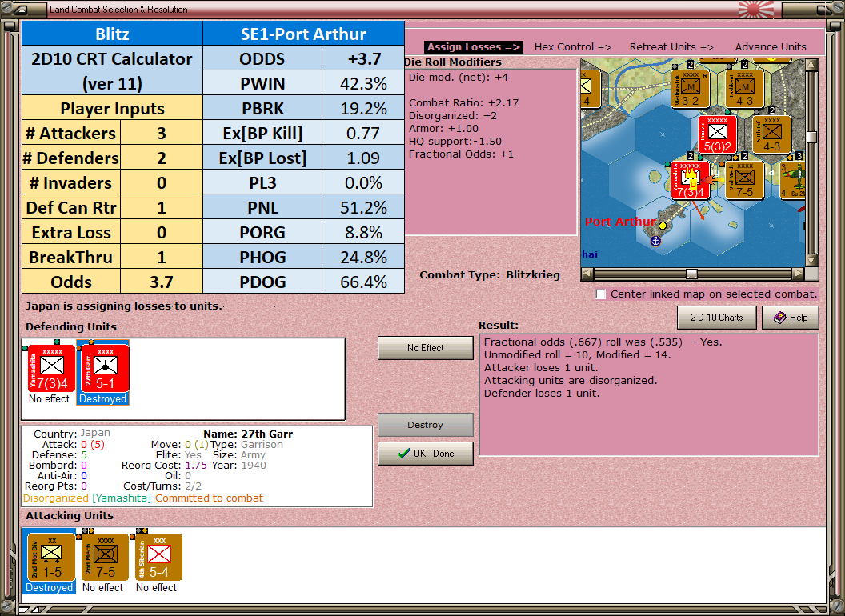Image resolution: width=845 pixels, height=616 pixels.
Task: Select the 2nd Mot Div 1-5 attacker
Action: [51, 558]
